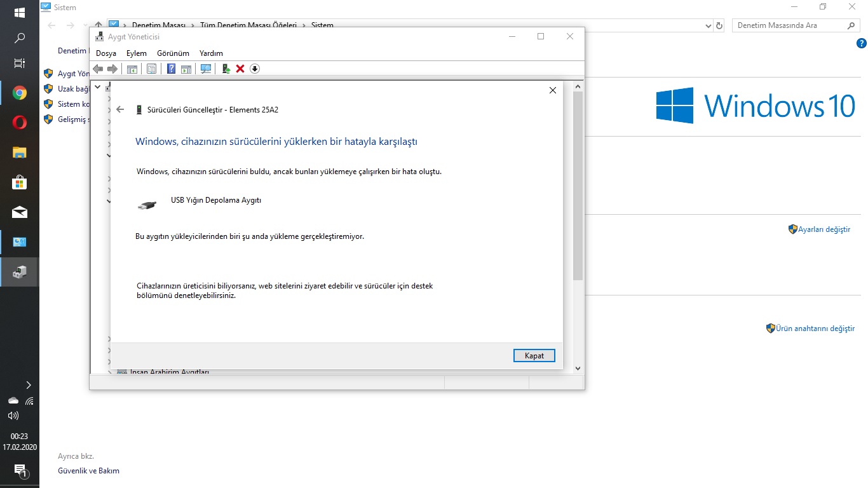Switch to Device Manager taskbar icon
868x488 pixels.
pyautogui.click(x=20, y=272)
